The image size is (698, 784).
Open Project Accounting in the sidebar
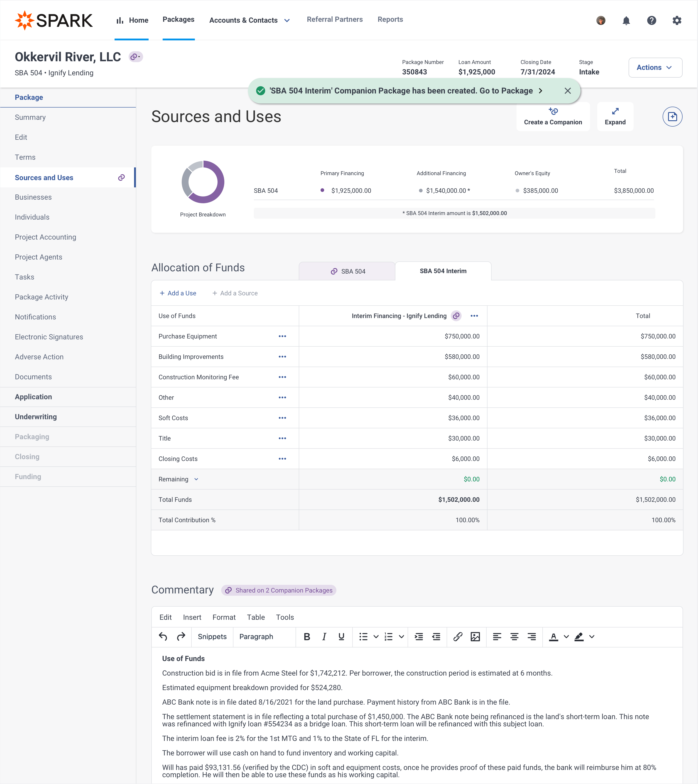(x=46, y=237)
